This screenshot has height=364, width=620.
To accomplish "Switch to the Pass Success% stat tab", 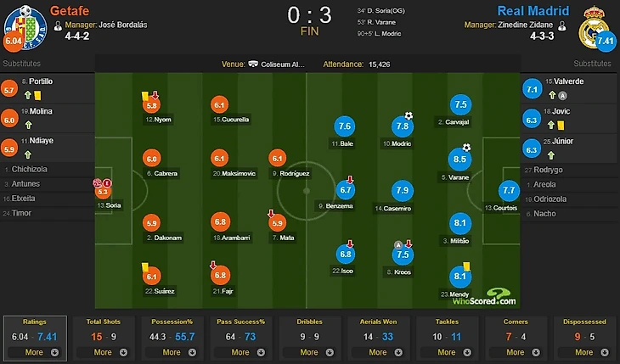I will (x=240, y=322).
